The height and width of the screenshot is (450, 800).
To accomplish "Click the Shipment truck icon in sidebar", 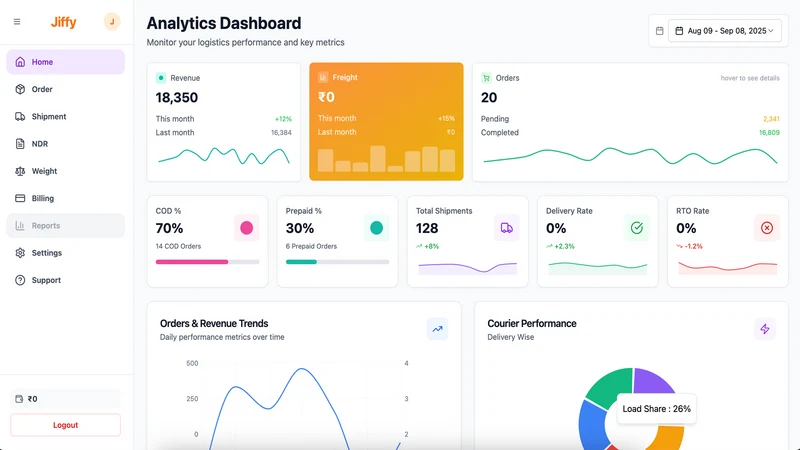I will [20, 116].
